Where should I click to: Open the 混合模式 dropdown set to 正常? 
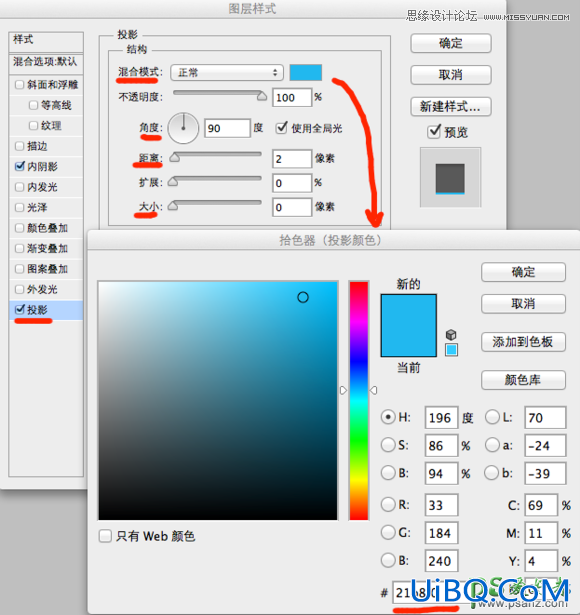coord(227,73)
